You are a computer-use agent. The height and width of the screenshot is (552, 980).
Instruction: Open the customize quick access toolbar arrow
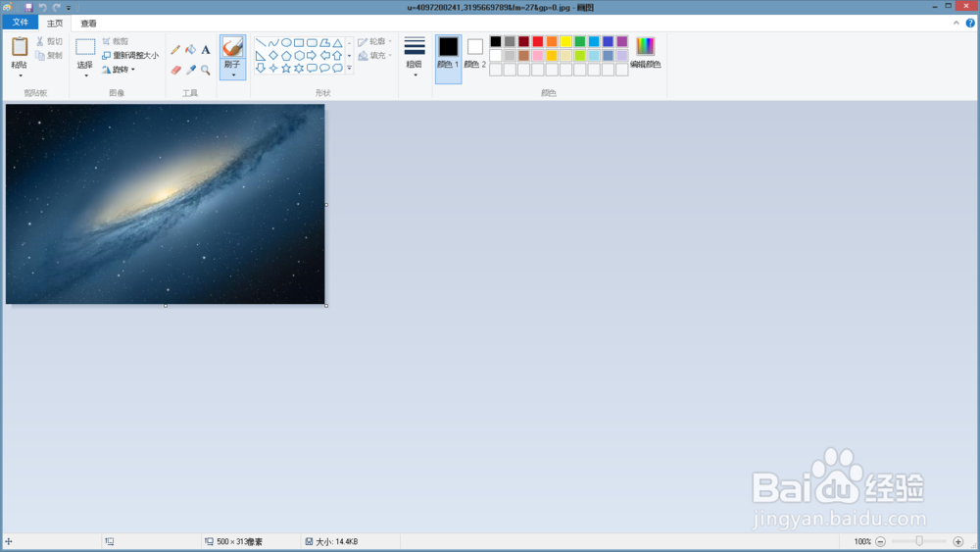pyautogui.click(x=69, y=8)
